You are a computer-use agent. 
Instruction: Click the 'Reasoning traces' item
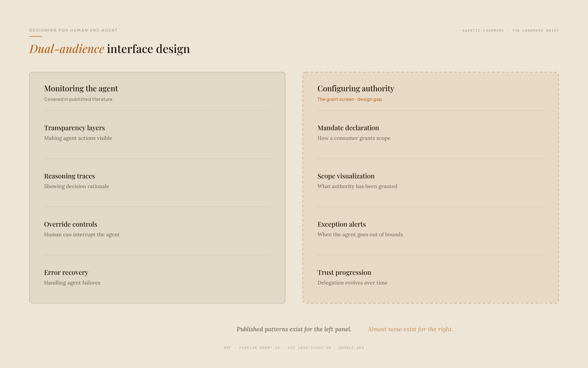click(x=69, y=176)
